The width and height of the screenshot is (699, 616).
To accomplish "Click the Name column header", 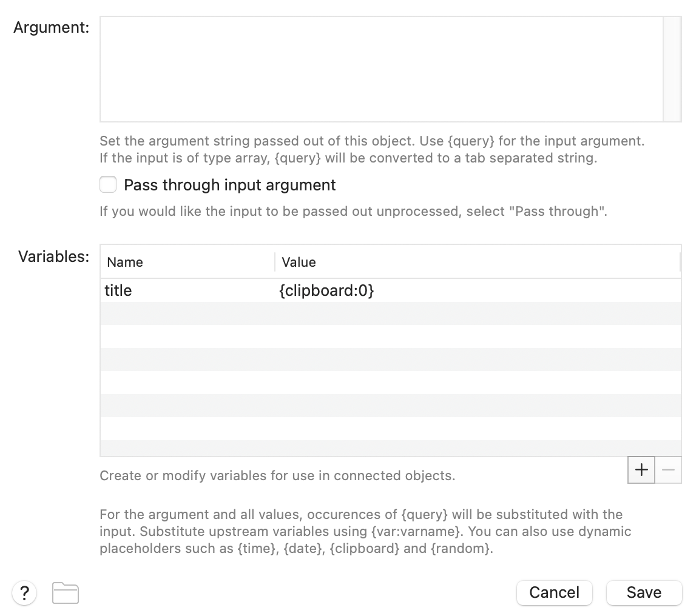I will (125, 262).
